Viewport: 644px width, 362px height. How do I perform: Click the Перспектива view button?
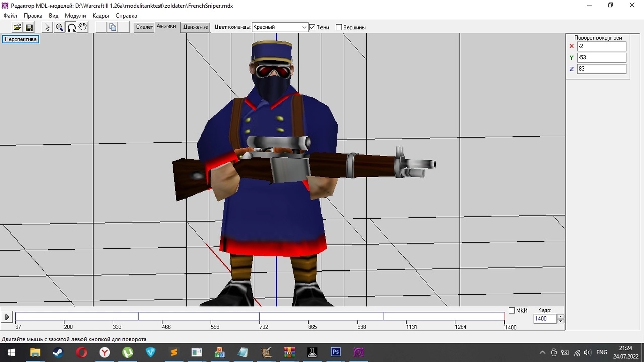(21, 39)
